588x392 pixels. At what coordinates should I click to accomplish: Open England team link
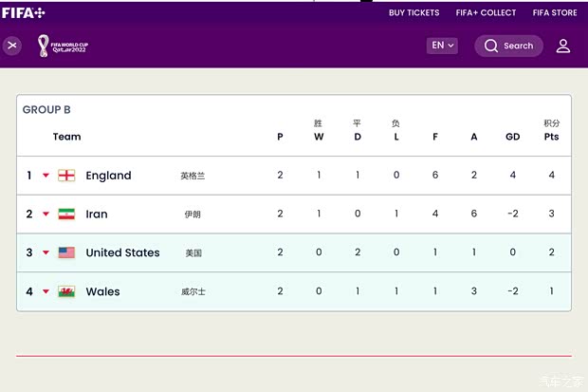click(x=108, y=176)
